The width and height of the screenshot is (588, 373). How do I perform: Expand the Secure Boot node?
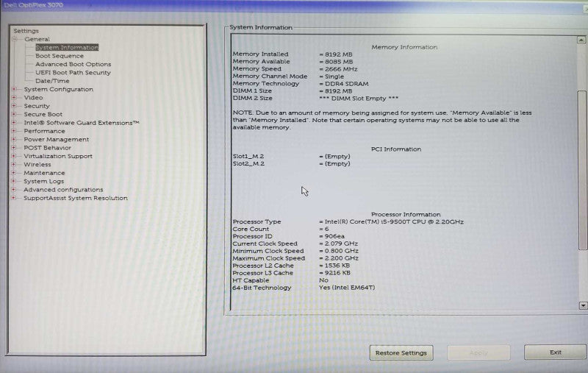14,114
